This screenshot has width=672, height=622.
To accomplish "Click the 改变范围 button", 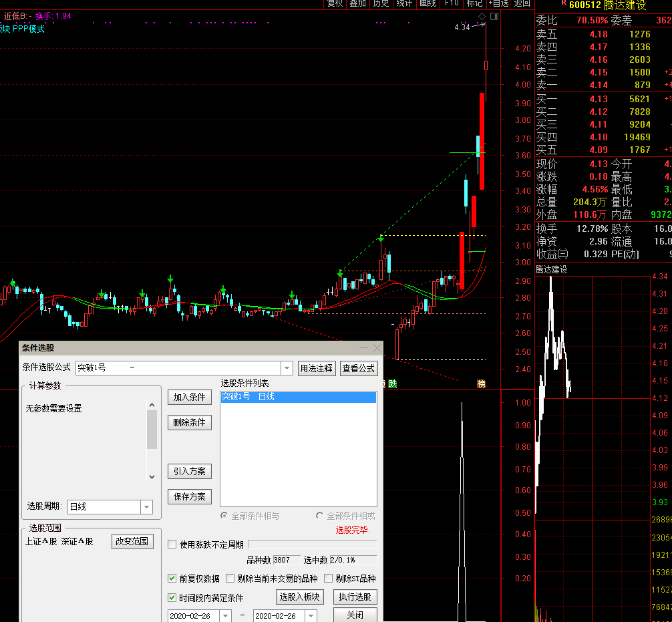I will pos(132,541).
